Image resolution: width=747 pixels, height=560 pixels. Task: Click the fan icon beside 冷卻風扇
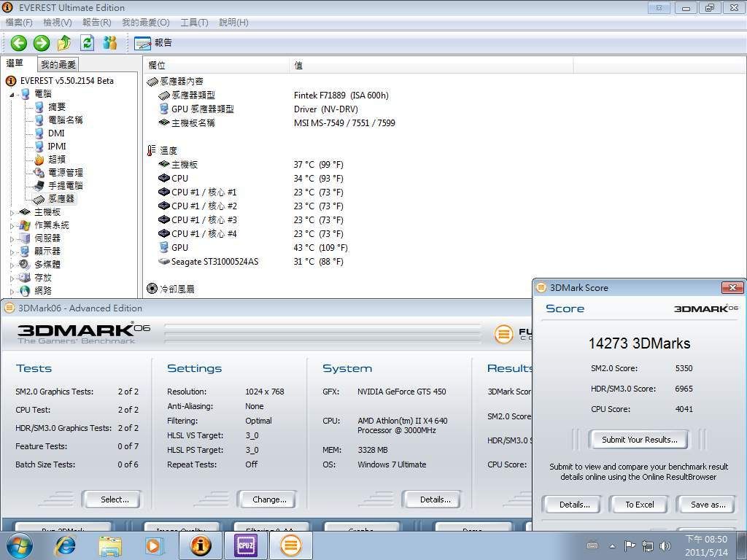tap(152, 289)
